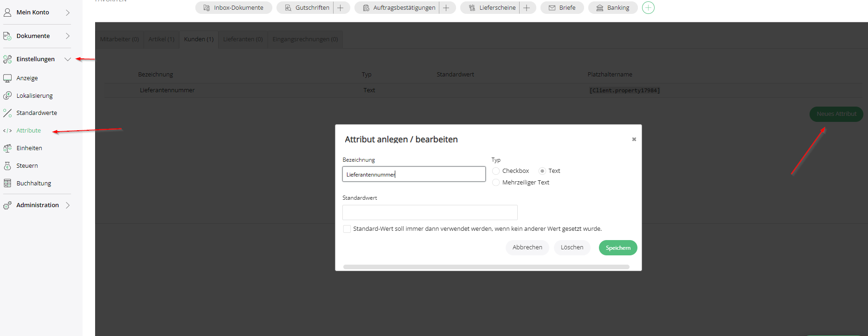Click the dialog's horizontal scrollbar

[x=486, y=267]
